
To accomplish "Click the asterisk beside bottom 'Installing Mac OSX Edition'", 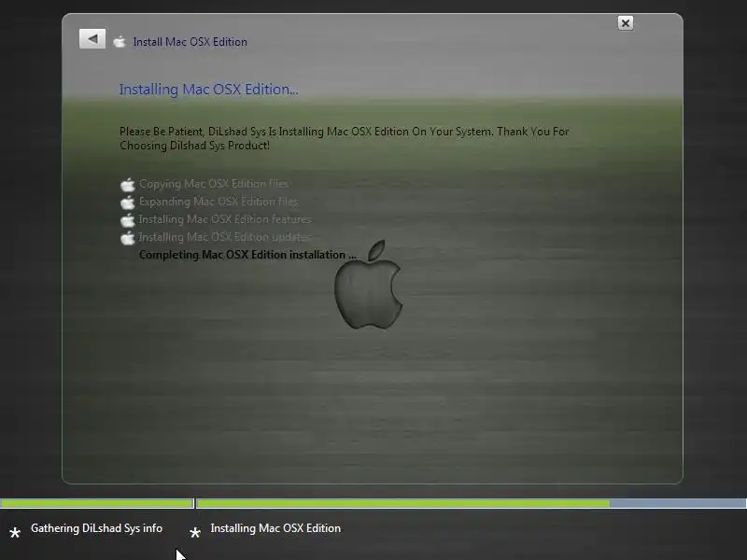I will pyautogui.click(x=195, y=532).
